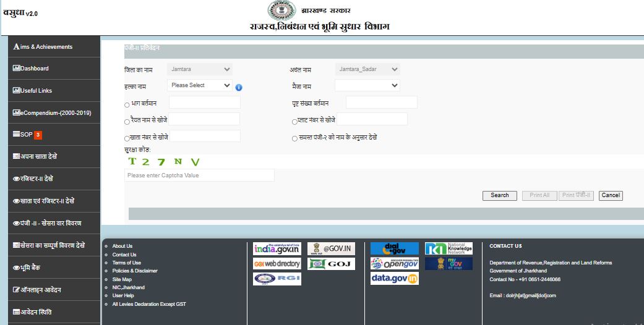
Task: Open the जिला का नाम dropdown showing Jamtara
Action: [200, 69]
